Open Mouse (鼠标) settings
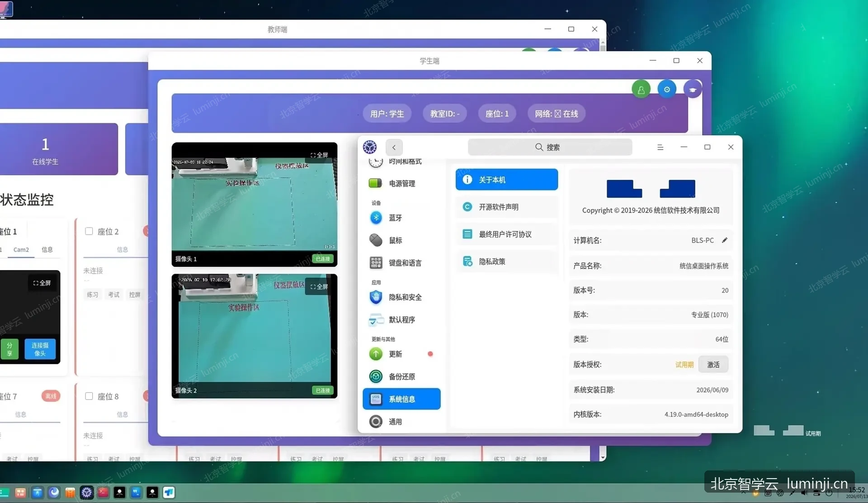Screen dimensions: 868x503 (401, 241)
